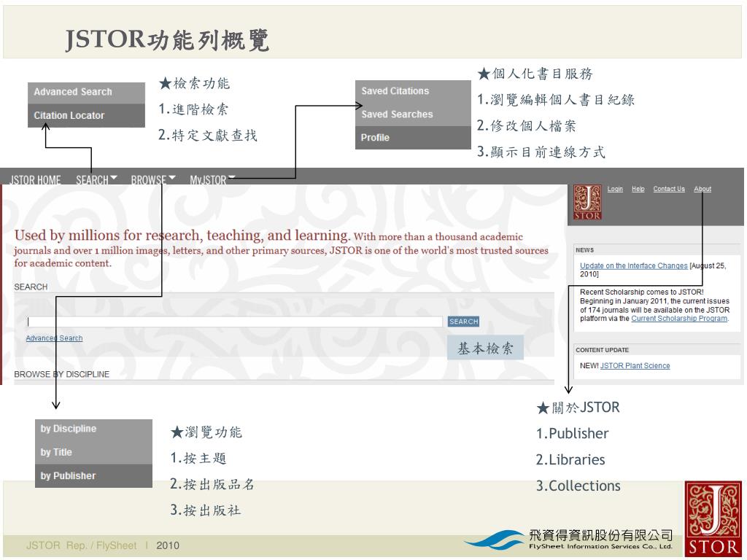Choose browse by Title entry
The image size is (747, 560).
pos(93,452)
